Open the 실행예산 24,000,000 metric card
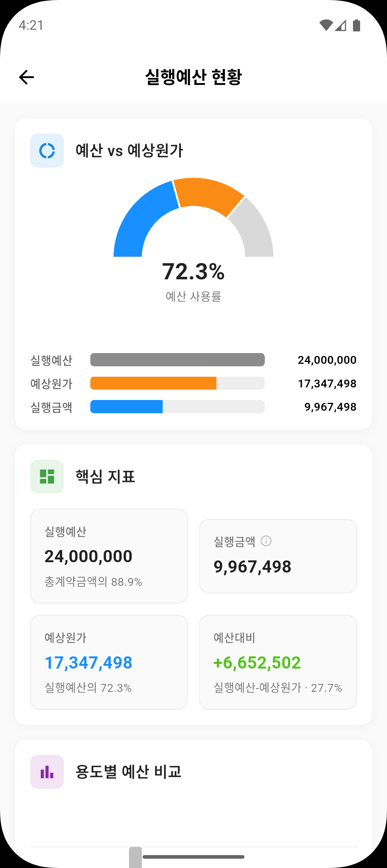This screenshot has width=387, height=868. pos(109,556)
